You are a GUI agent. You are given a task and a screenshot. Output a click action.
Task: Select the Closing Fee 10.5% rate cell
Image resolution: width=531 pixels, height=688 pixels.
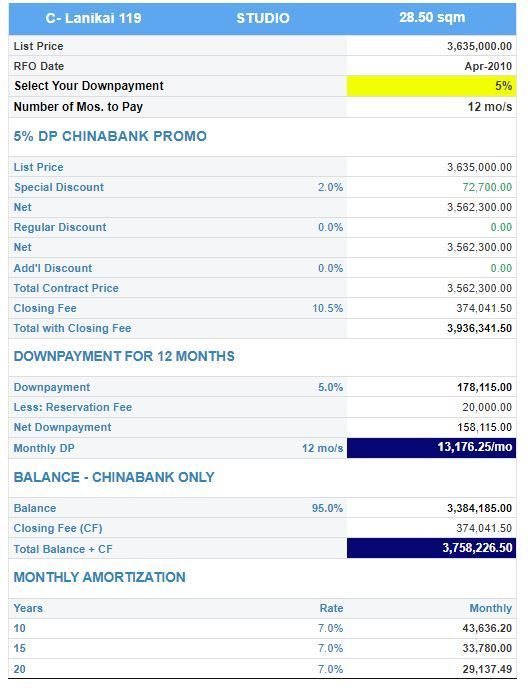tap(327, 308)
